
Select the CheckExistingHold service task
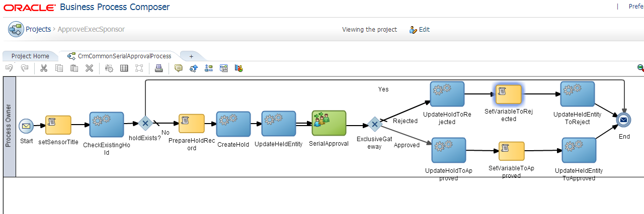click(107, 125)
